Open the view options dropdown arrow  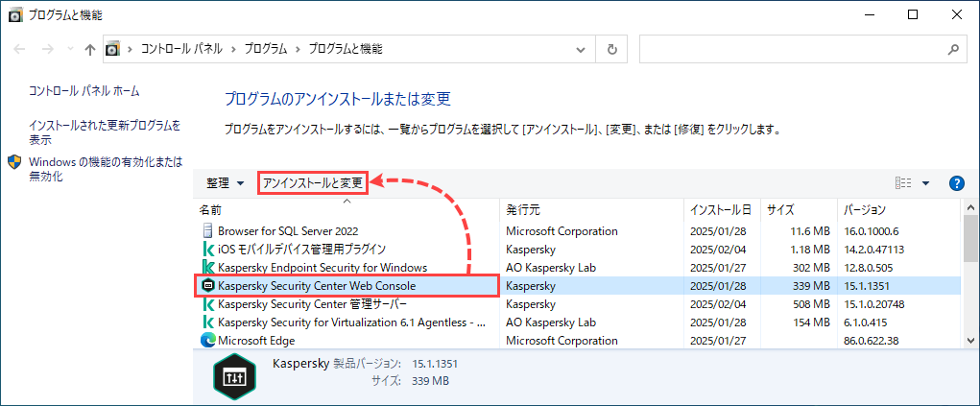click(925, 183)
